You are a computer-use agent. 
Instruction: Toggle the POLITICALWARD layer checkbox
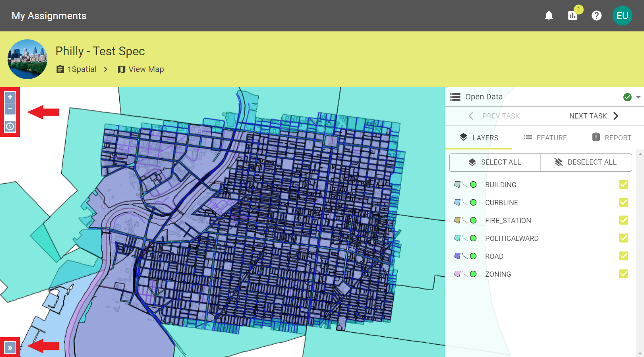click(624, 238)
